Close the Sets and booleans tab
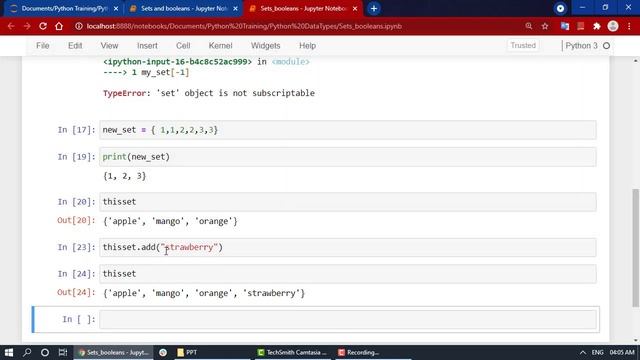 click(x=236, y=9)
